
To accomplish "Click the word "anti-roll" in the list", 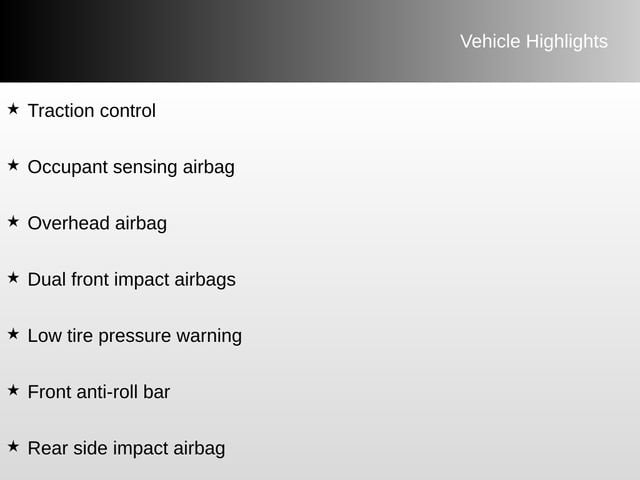I will [x=108, y=392].
